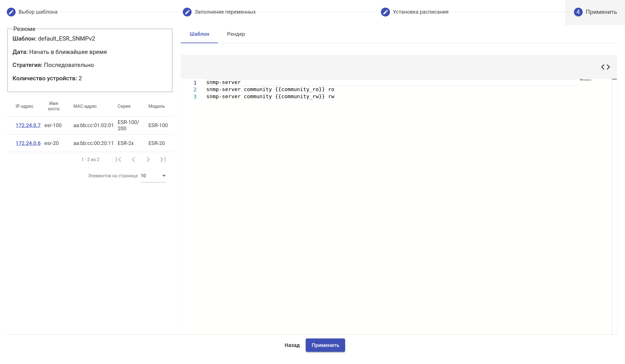Image resolution: width=625 pixels, height=364 pixels.
Task: Go to next page of device table
Action: coord(148,159)
